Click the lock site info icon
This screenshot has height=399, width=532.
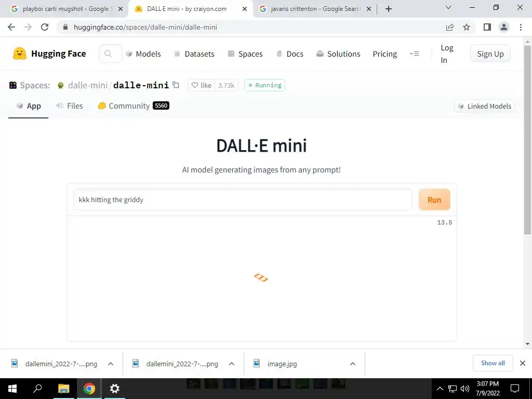coord(66,27)
